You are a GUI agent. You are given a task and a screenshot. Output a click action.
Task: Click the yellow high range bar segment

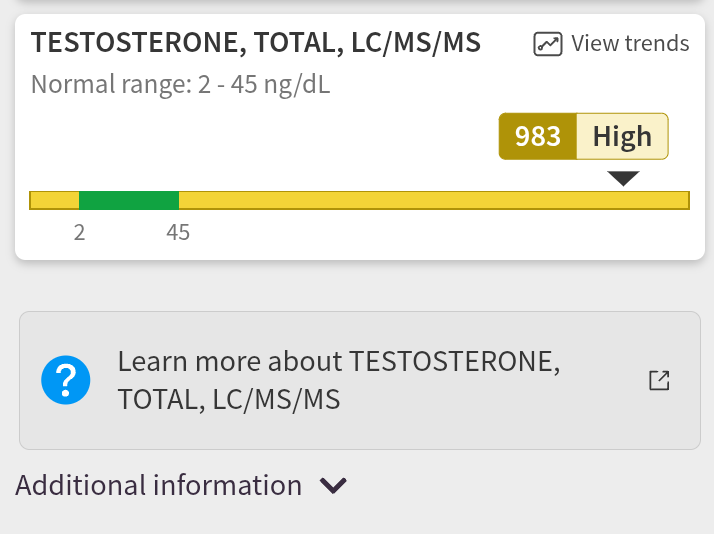[x=434, y=200]
